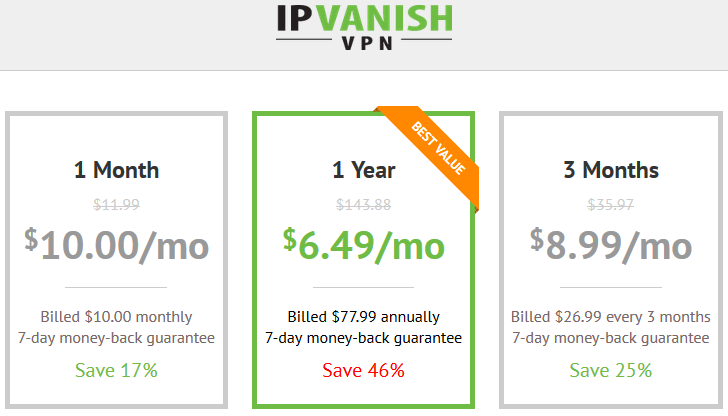
Task: Select the 1 Year plan card
Action: click(364, 260)
